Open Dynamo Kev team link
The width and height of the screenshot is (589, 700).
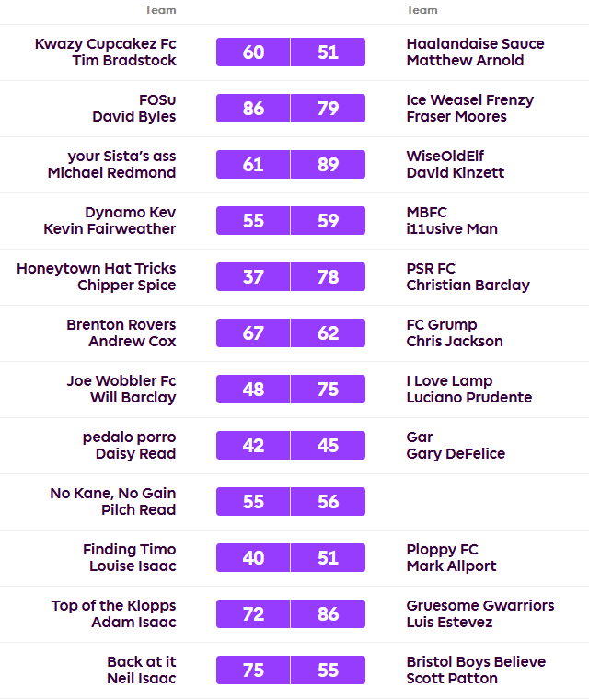tap(130, 213)
